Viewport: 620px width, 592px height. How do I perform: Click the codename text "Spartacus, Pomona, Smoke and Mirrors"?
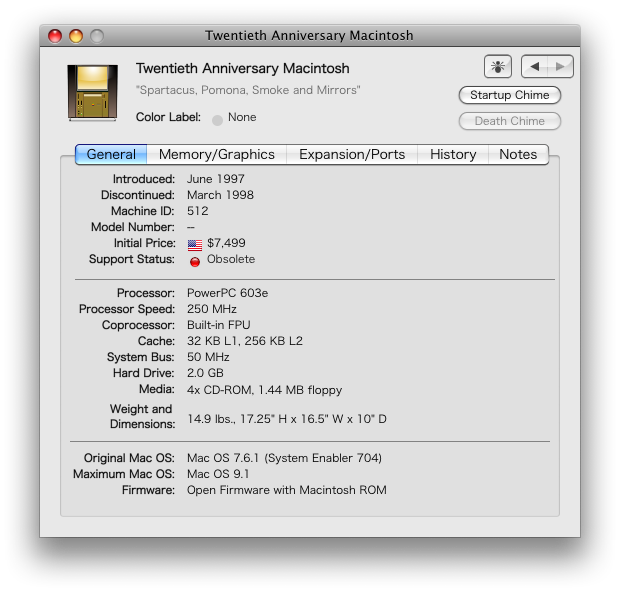[x=248, y=90]
